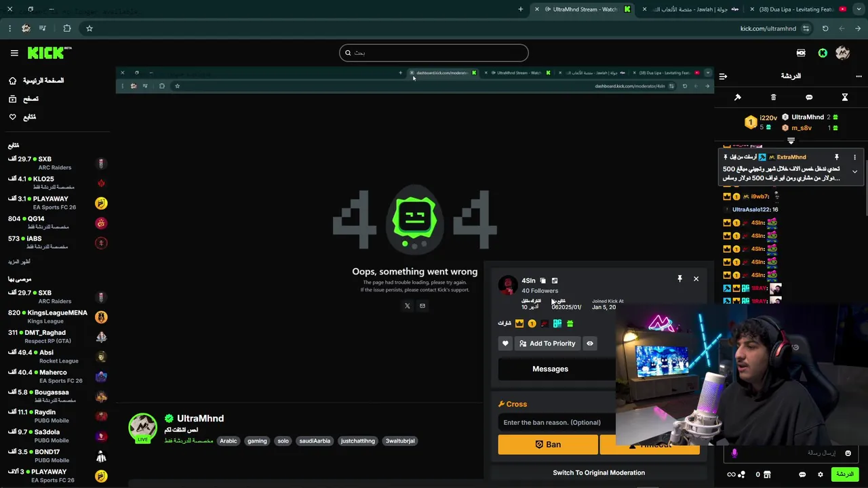Viewport: 868px width, 488px height.
Task: Open KLO25 channel in sidebar
Action: point(58,183)
